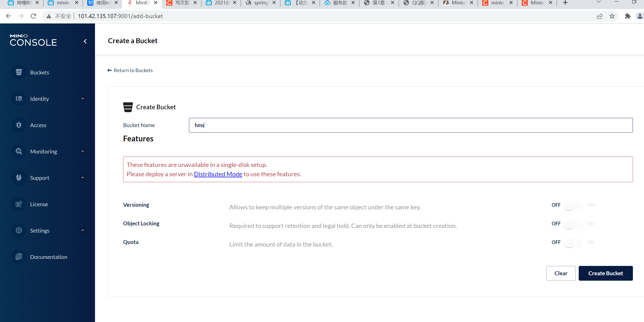Image resolution: width=644 pixels, height=322 pixels.
Task: Collapse the MinIO Console sidebar
Action: click(85, 41)
